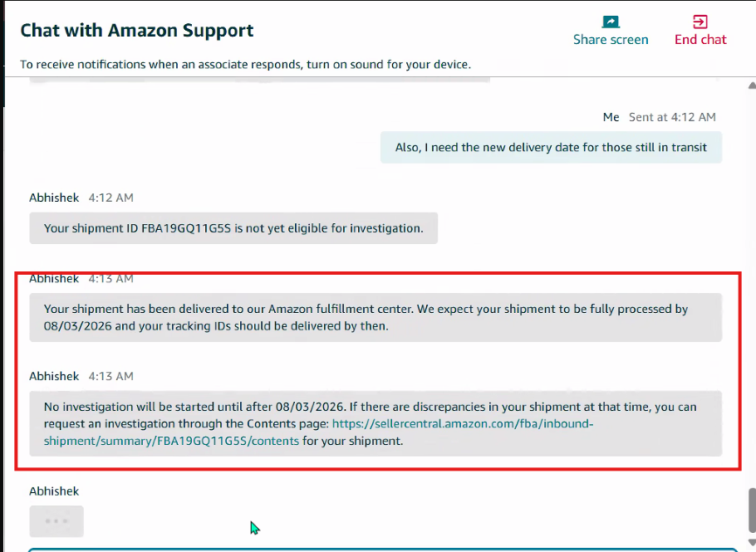
Task: Click the 'Sent at 4:12 AM' timestamp
Action: [672, 117]
